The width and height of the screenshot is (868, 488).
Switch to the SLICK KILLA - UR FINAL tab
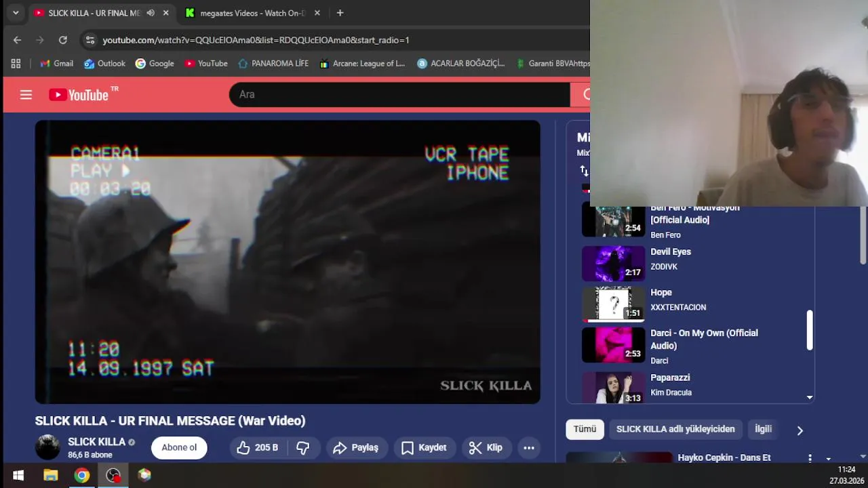click(94, 13)
